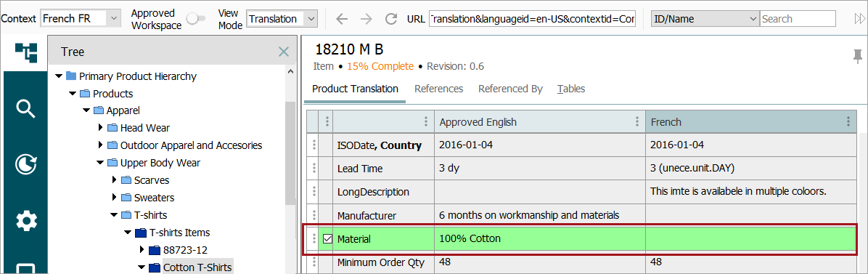868x274 pixels.
Task: Toggle the Approved Workspace switch
Action: [195, 19]
